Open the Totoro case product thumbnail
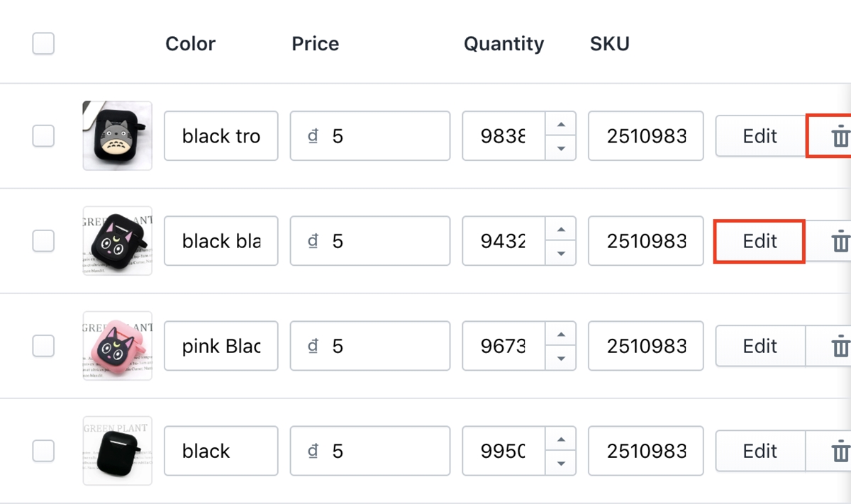This screenshot has width=851, height=504. pos(117,135)
